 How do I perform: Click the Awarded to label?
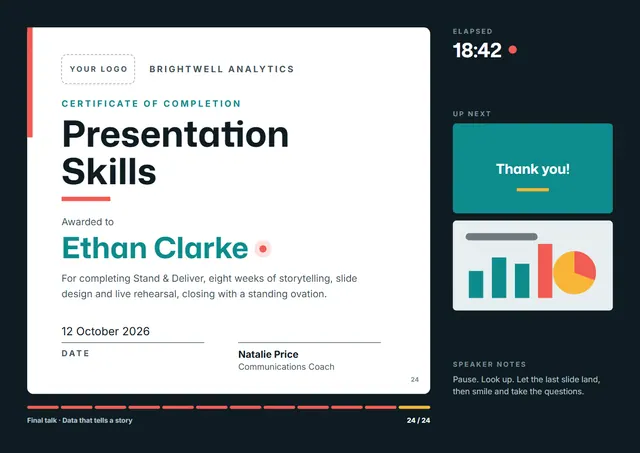pos(87,222)
